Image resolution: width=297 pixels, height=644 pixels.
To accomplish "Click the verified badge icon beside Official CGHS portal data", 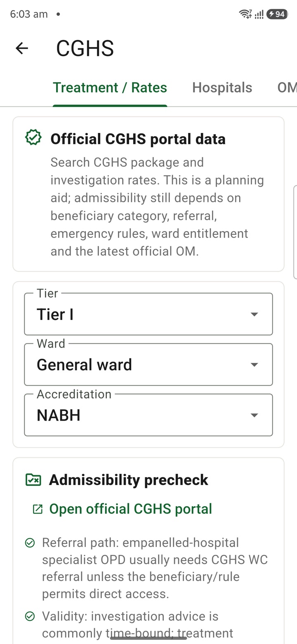I will click(33, 138).
